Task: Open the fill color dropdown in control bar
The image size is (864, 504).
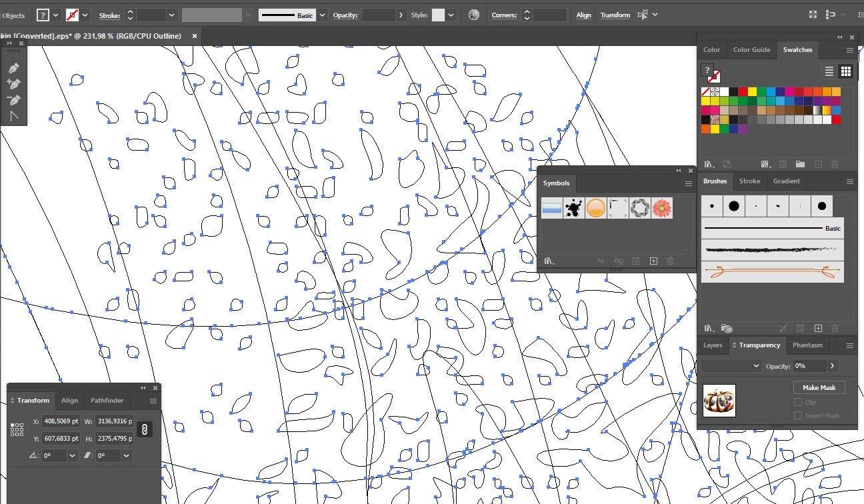Action: coord(55,15)
